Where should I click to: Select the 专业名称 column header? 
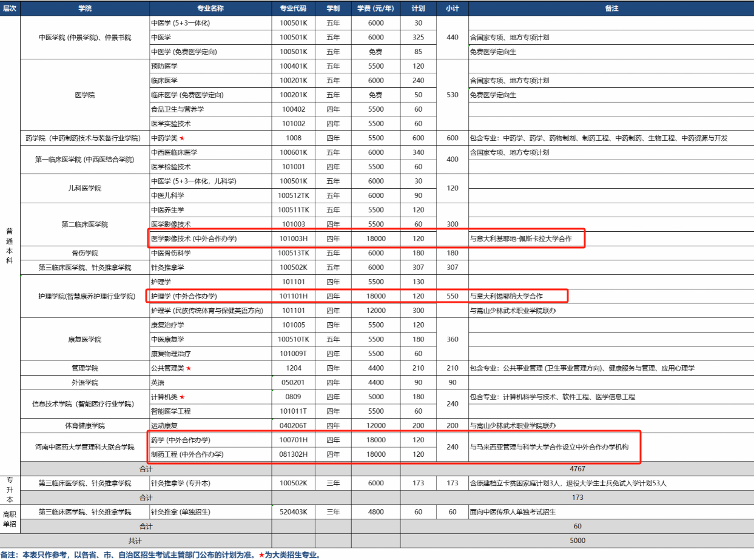(x=210, y=8)
